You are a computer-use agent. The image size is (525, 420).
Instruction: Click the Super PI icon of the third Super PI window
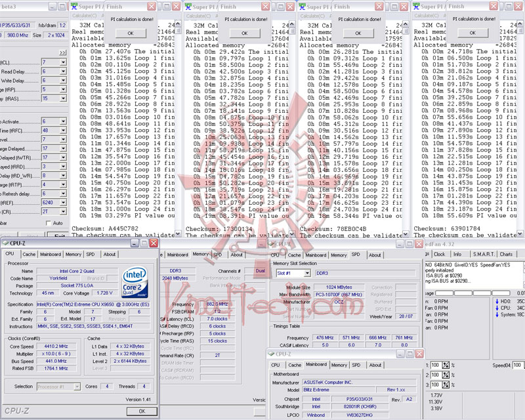[302, 7]
